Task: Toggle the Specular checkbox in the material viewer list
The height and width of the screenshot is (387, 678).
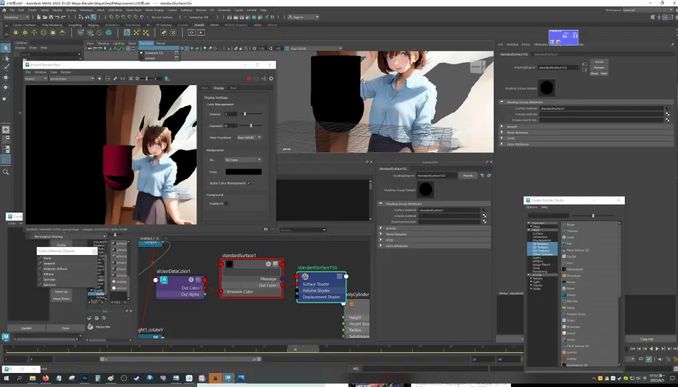Action: click(x=40, y=279)
